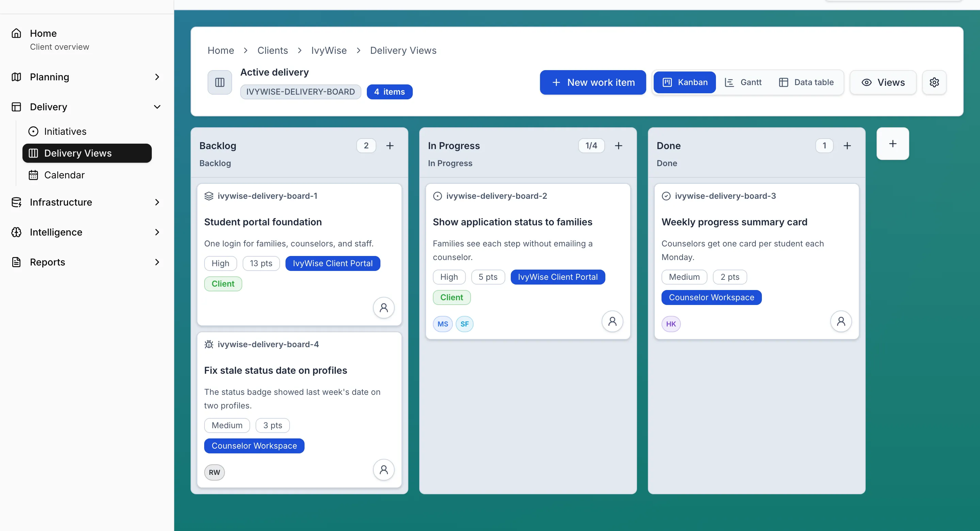Go to Clients breadcrumb
This screenshot has height=531, width=980.
272,50
